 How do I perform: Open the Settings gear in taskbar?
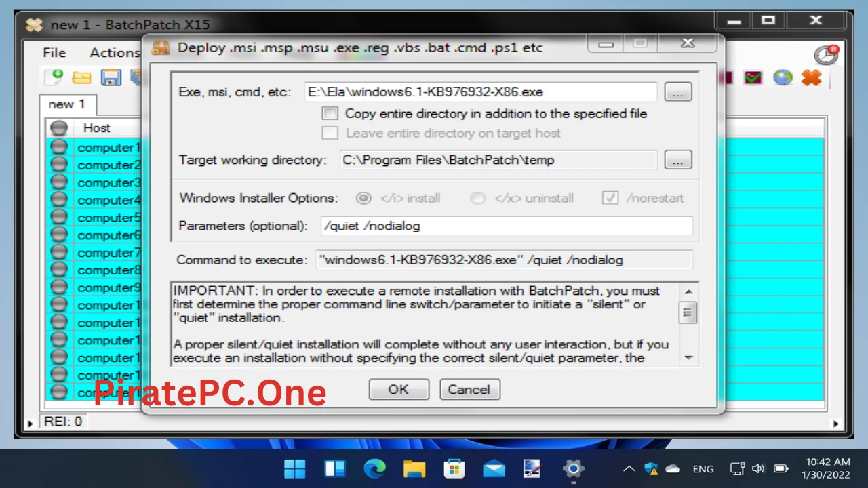click(573, 469)
